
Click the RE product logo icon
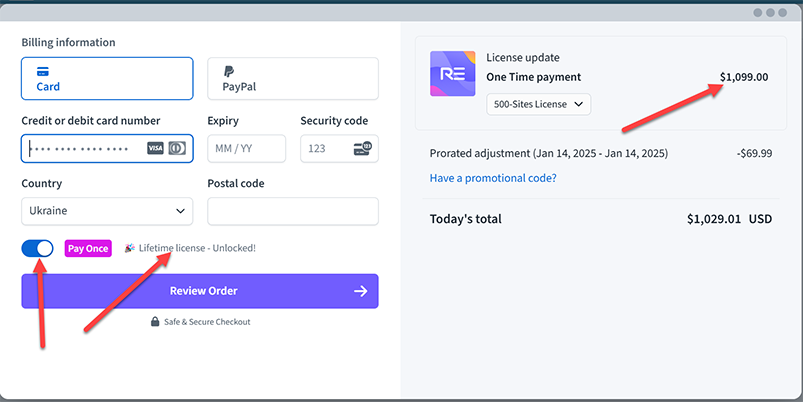[452, 73]
